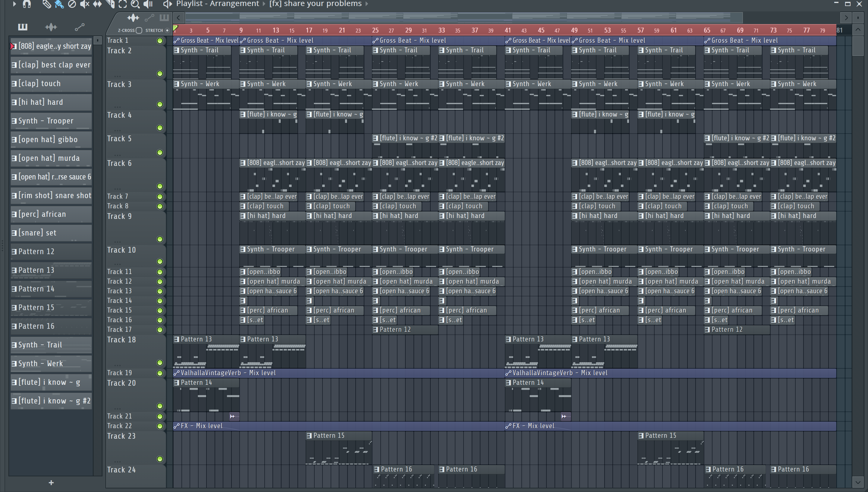This screenshot has width=868, height=492.
Task: Click the speaker icon before Playlist title
Action: point(167,4)
